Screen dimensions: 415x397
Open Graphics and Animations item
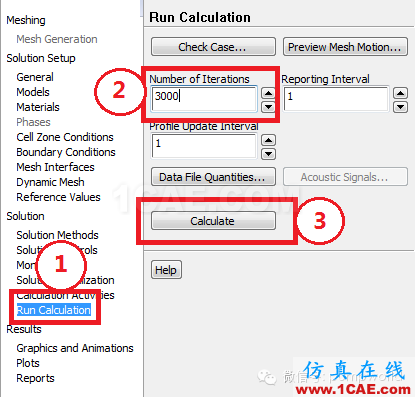(75, 348)
